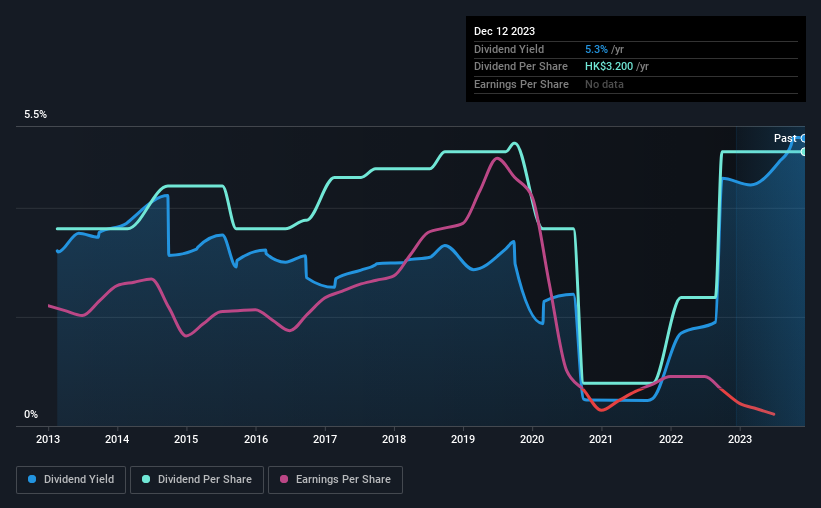Toggle the Earnings Per Share legend button
Viewport: 821px width, 508px height.
(335, 480)
